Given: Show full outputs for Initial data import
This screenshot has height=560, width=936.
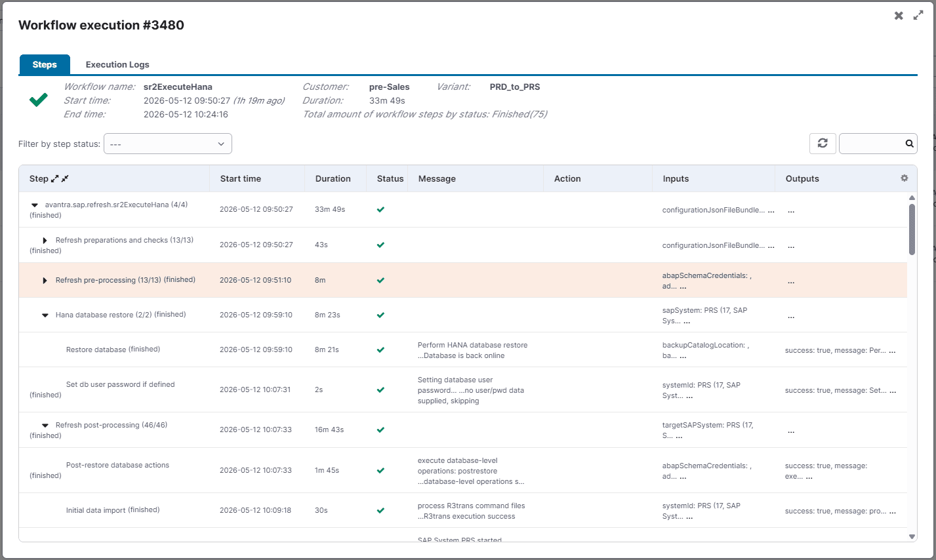Looking at the screenshot, I should [x=892, y=511].
